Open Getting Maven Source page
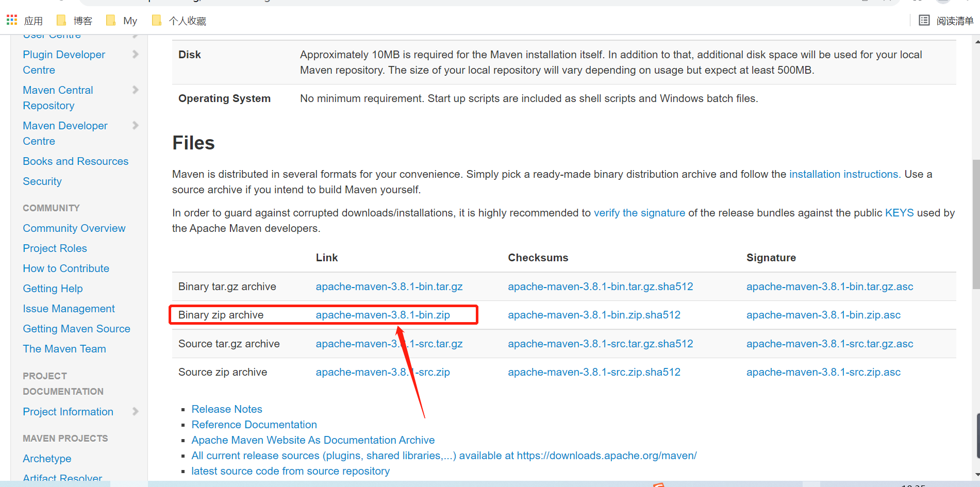 77,329
